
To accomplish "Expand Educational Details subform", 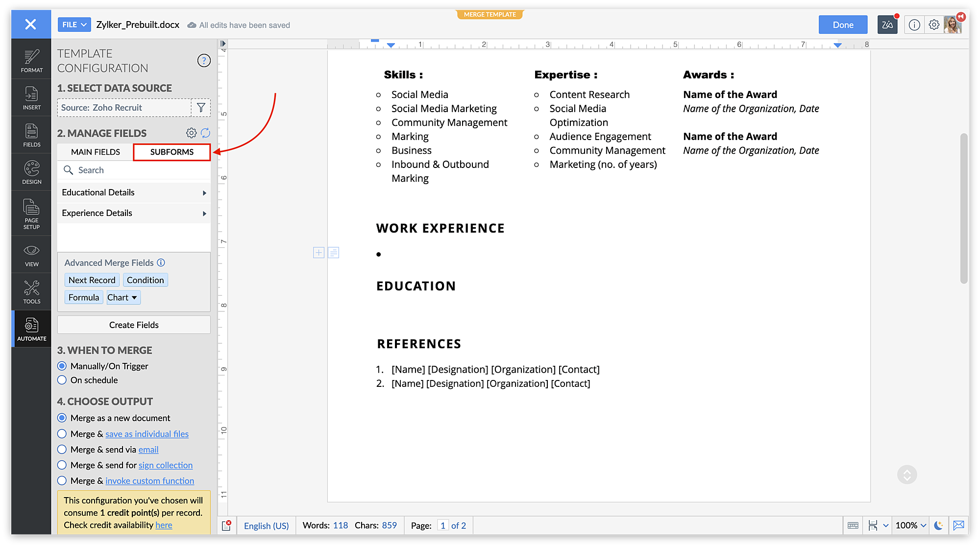I will pos(134,192).
